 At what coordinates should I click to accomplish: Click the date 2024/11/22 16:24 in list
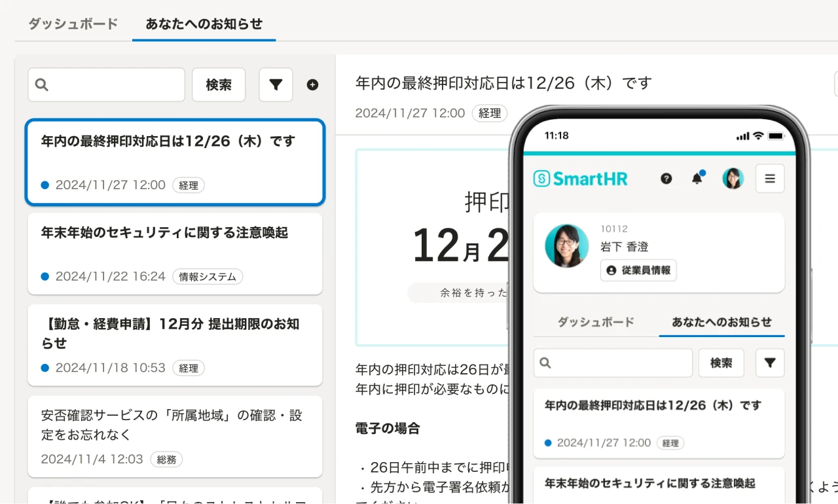[111, 276]
